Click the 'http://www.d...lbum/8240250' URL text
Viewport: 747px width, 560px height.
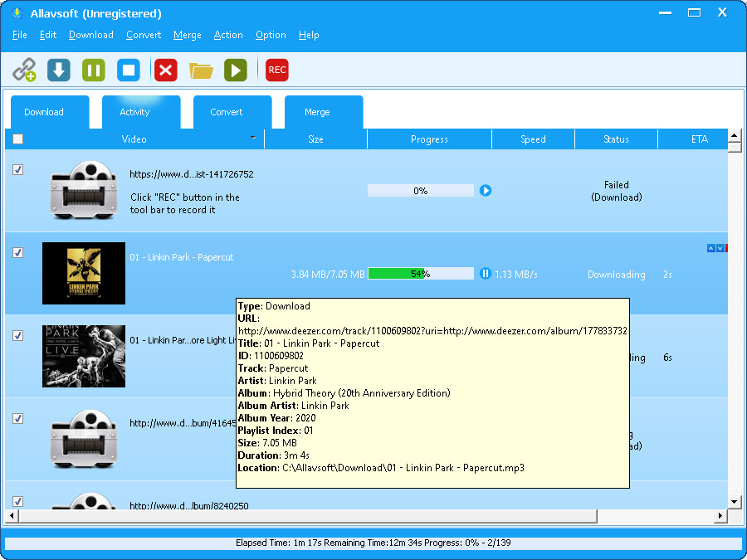tap(189, 506)
